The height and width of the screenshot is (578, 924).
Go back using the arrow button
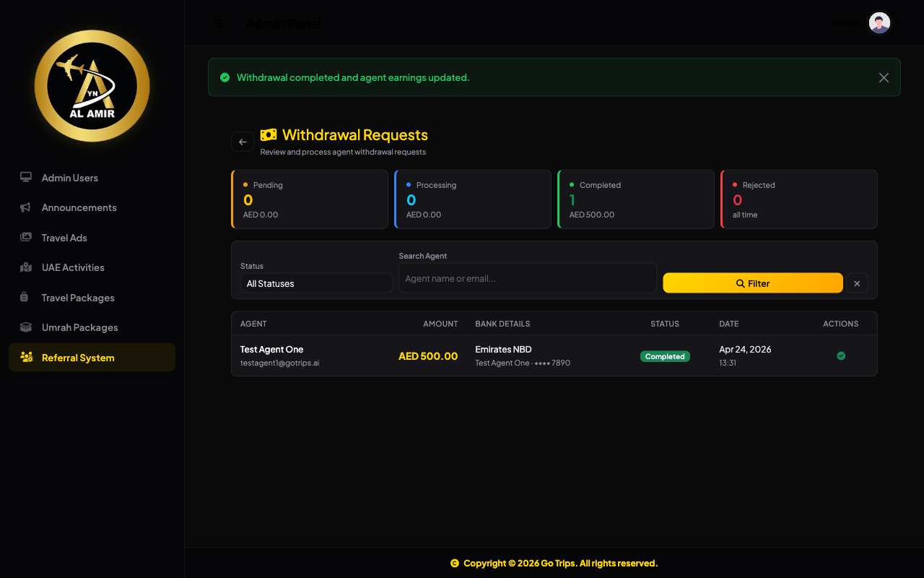click(x=243, y=142)
